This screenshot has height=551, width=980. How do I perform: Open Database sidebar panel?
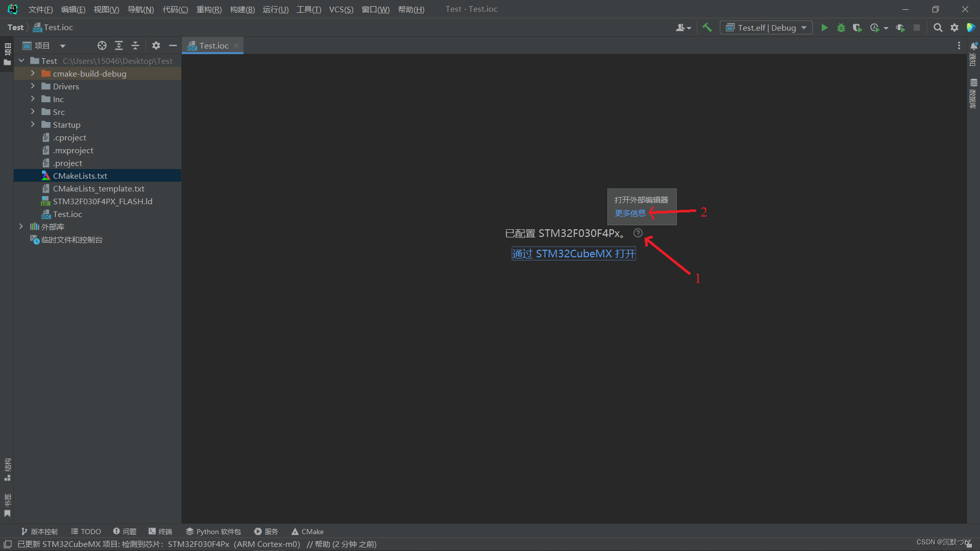click(x=973, y=93)
